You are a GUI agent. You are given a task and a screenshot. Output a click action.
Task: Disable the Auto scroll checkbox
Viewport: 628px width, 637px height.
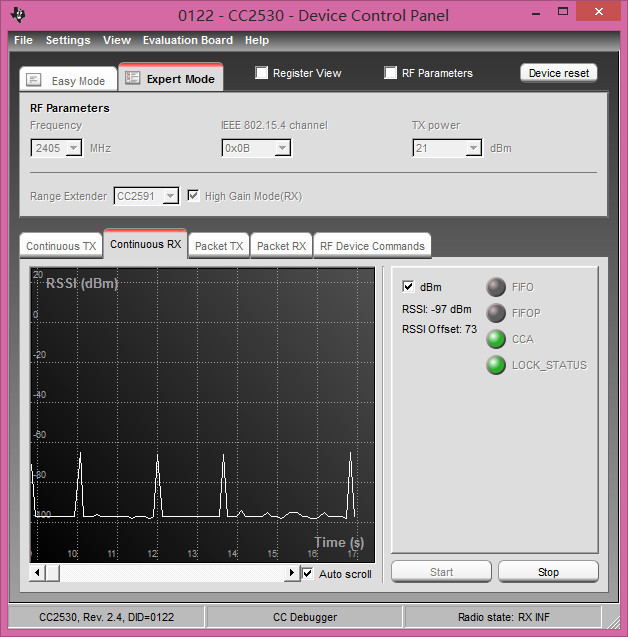click(308, 574)
